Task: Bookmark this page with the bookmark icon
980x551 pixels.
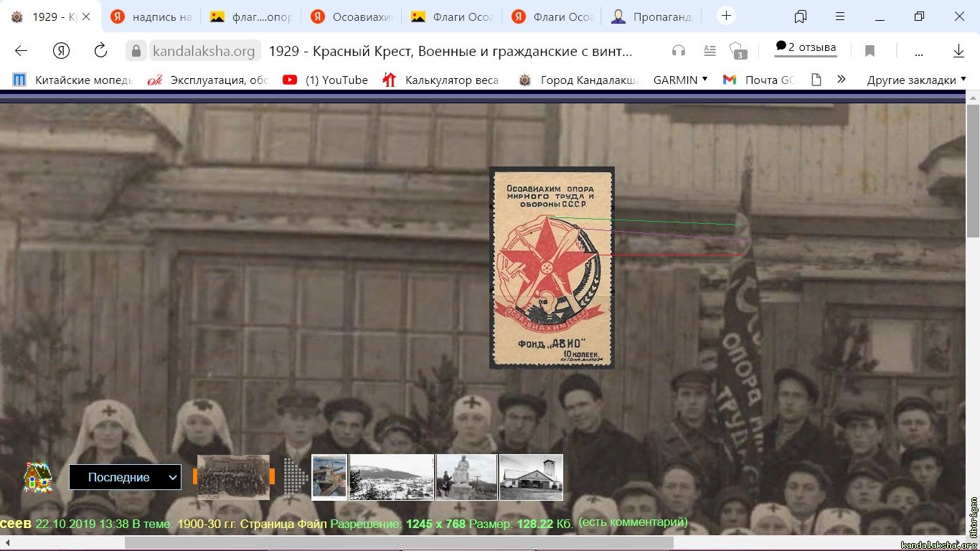Action: (x=870, y=50)
